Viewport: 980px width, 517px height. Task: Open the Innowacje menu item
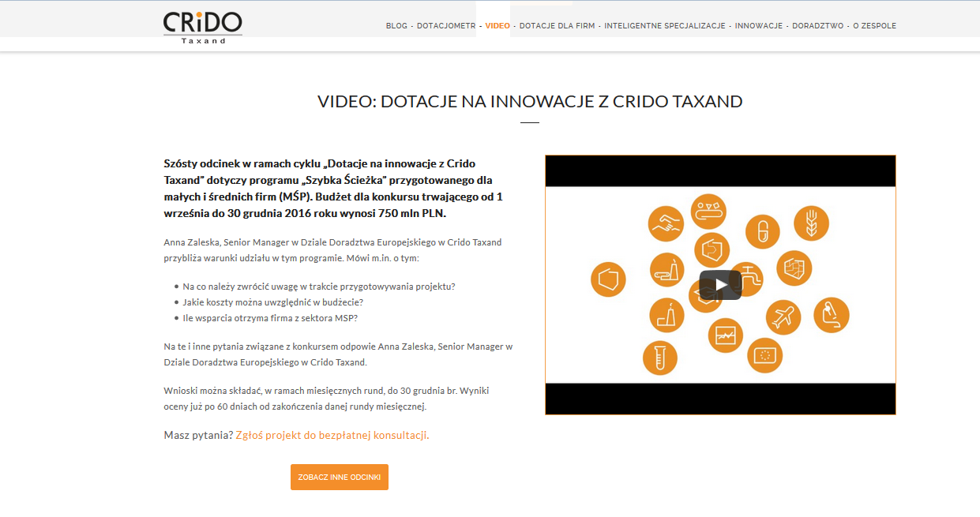[x=758, y=26]
